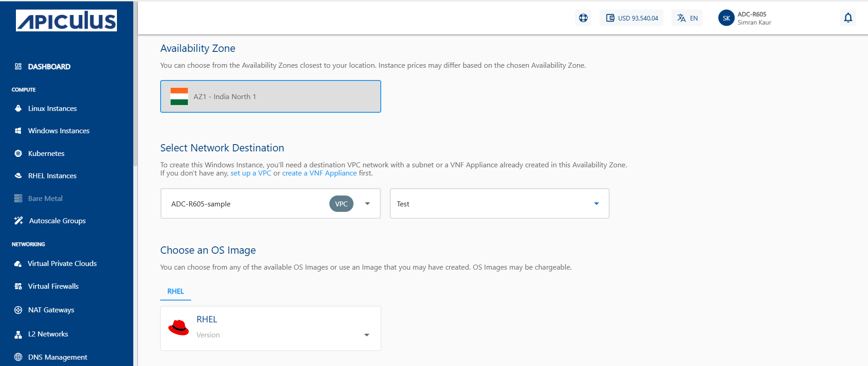Expand the Test subnet dropdown

596,204
